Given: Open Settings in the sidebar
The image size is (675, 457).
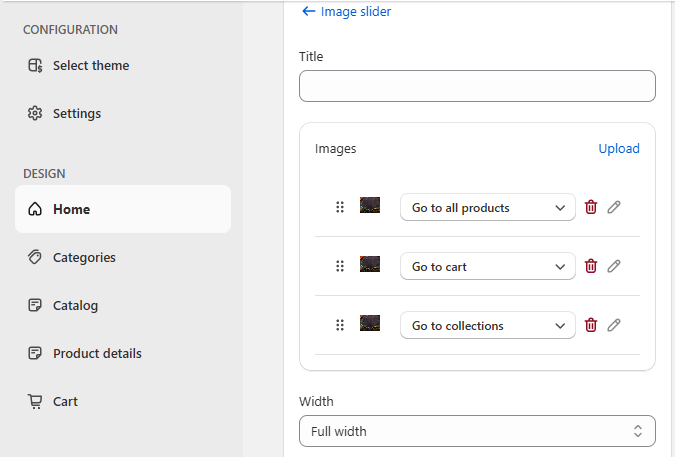Looking at the screenshot, I should pos(123,114).
